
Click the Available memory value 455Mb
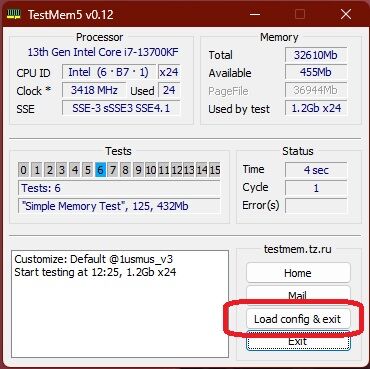point(316,72)
